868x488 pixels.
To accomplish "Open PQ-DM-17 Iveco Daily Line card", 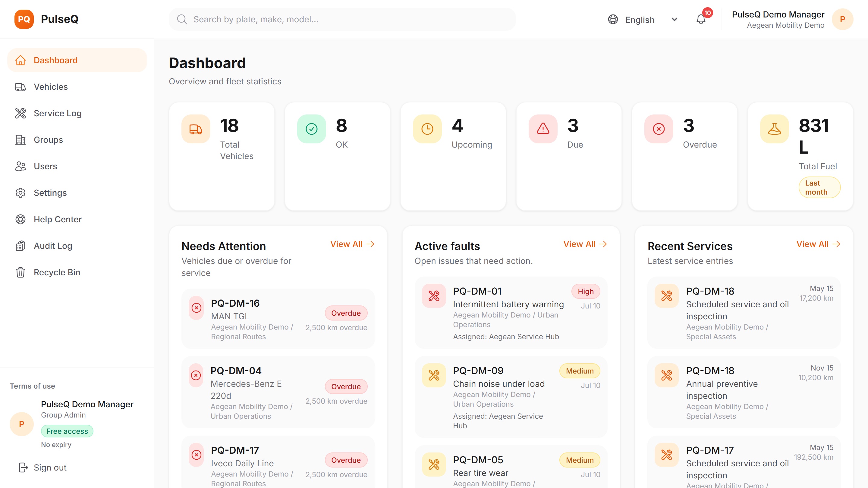I will click(x=278, y=462).
